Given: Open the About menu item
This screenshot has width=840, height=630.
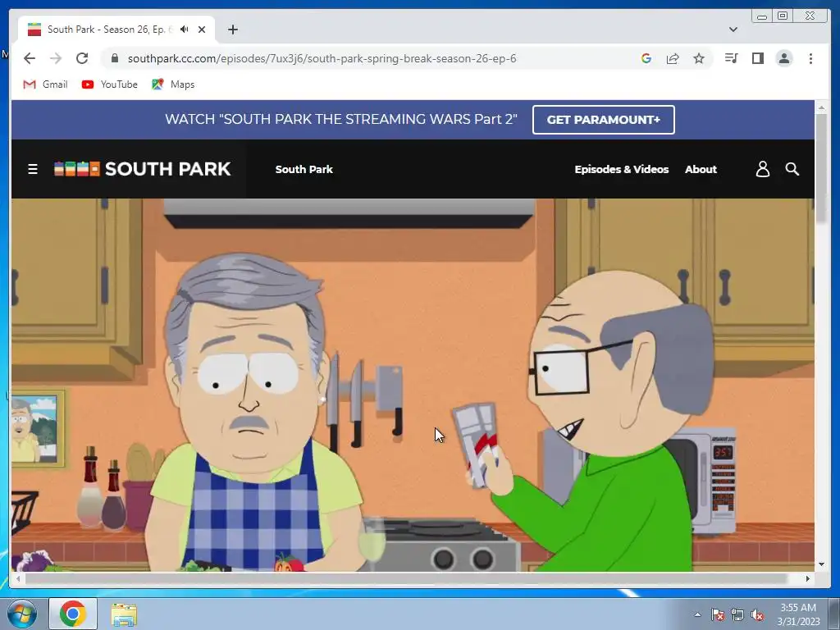Looking at the screenshot, I should tap(701, 169).
